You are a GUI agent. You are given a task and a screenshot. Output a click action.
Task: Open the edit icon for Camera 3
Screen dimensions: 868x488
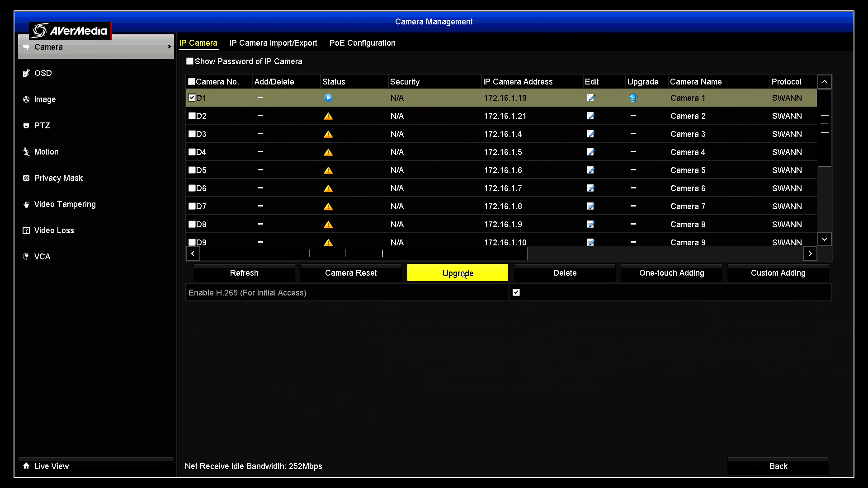590,134
